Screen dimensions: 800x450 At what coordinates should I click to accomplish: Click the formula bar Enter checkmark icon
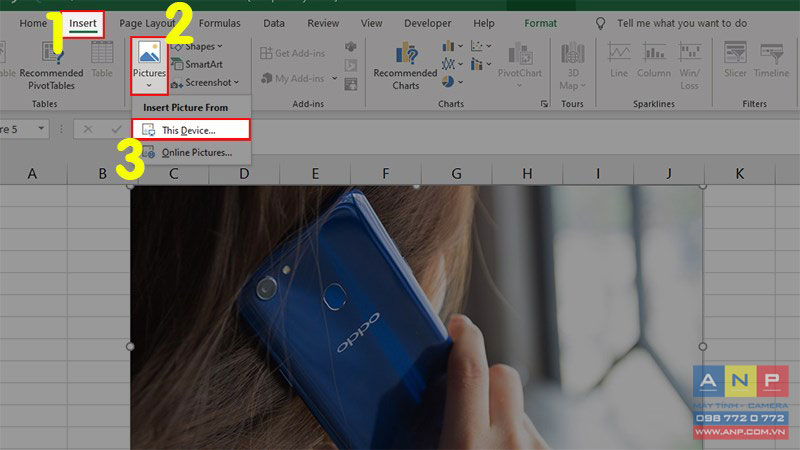point(116,129)
